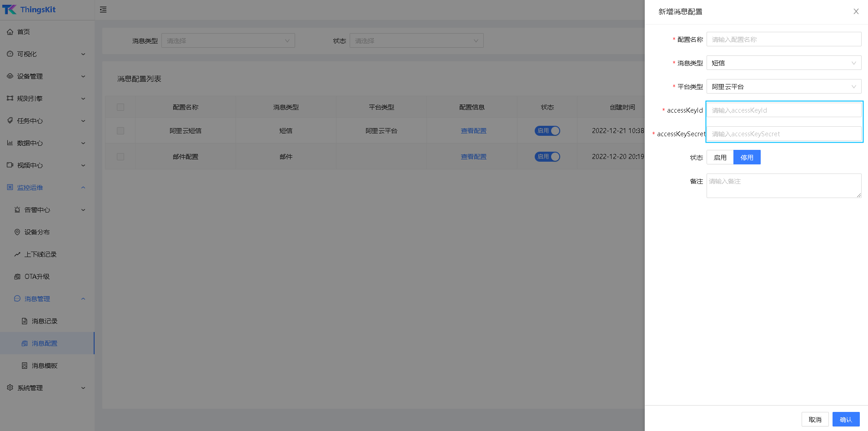The width and height of the screenshot is (868, 431).
Task: Open the 平台类型 dropdown showing 阿里云平台
Action: [783, 87]
